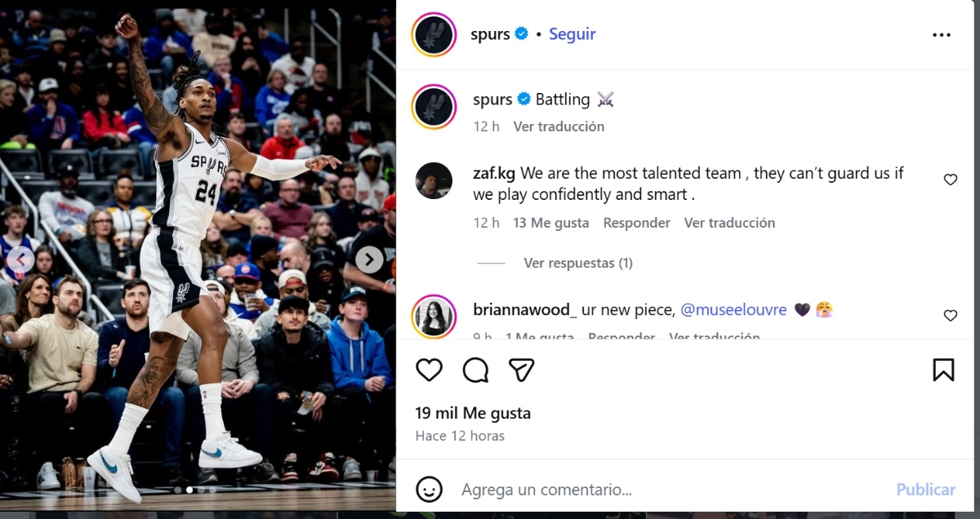Click Ver traducción under the caption

coord(559,126)
